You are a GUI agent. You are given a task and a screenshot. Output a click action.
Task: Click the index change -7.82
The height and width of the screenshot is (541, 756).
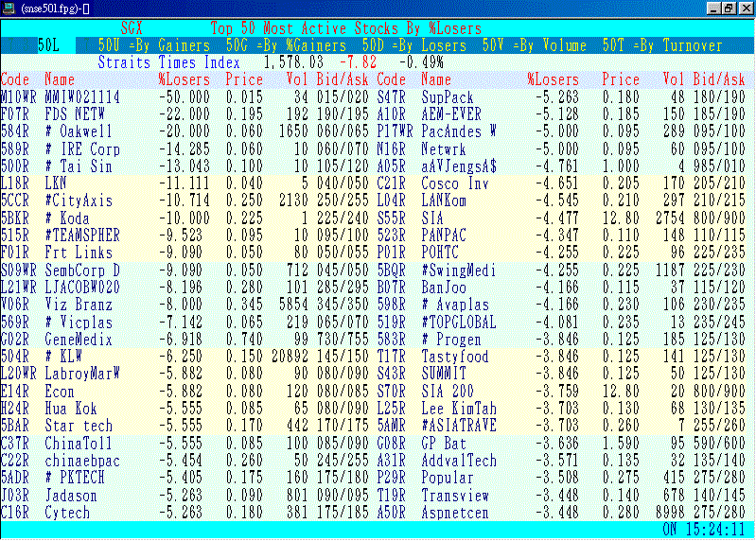(x=358, y=62)
